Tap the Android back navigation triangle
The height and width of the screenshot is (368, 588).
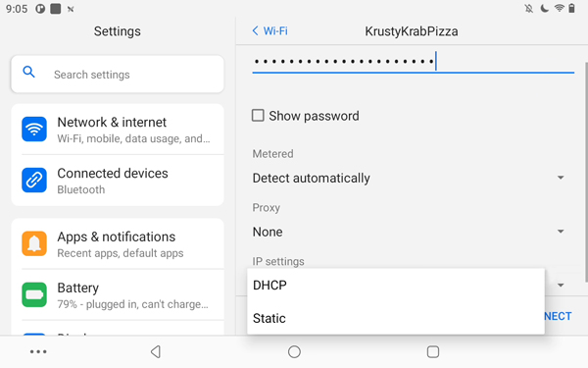click(156, 352)
